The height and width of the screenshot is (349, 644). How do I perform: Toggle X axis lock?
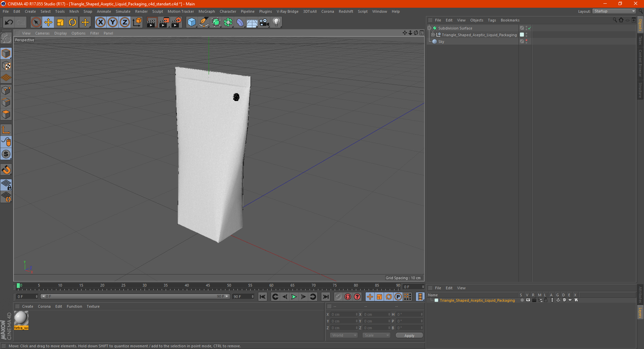[x=101, y=22]
